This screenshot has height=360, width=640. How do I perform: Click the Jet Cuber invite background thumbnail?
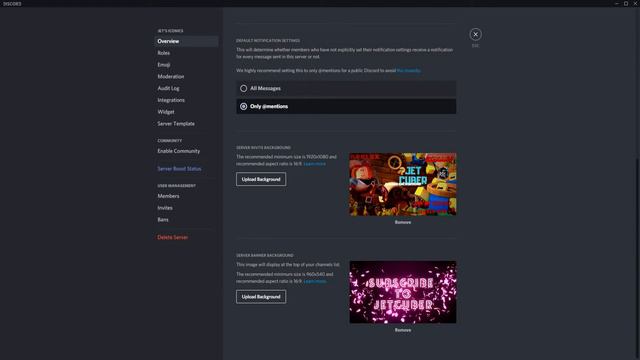403,184
